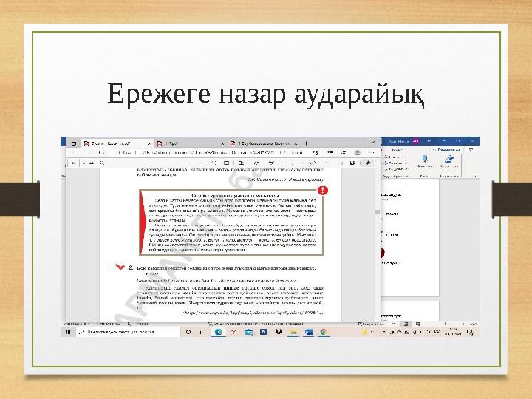Viewport: 532px width, 399px height.
Task: Click PDF toolbar rotate button
Action: click(214, 163)
